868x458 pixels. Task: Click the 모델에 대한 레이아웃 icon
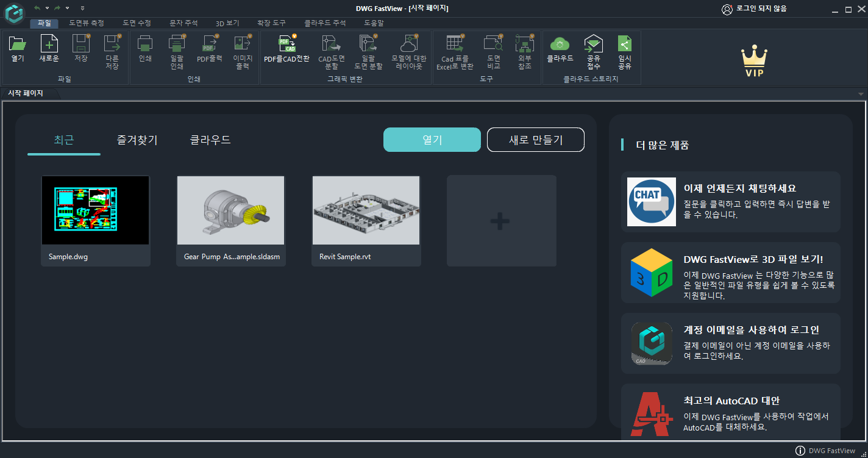(409, 43)
